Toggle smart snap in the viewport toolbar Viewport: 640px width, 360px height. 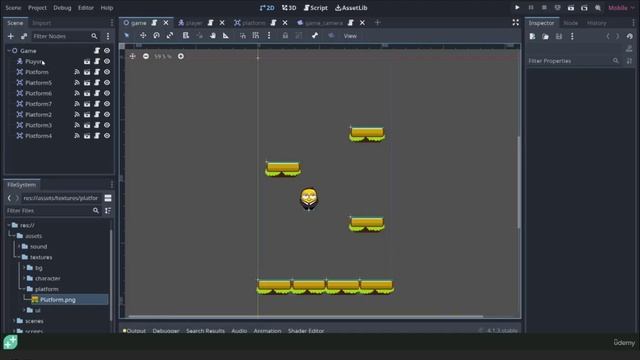(x=242, y=36)
